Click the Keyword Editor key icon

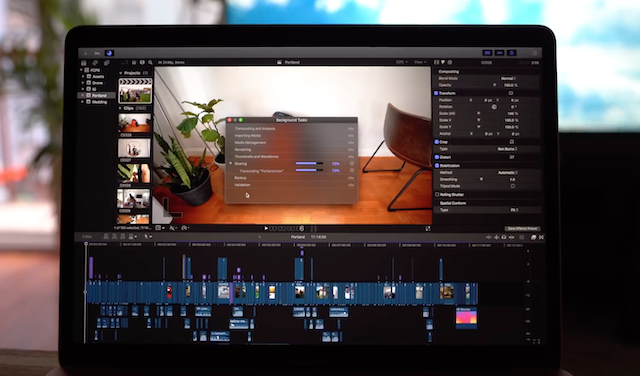[97, 53]
